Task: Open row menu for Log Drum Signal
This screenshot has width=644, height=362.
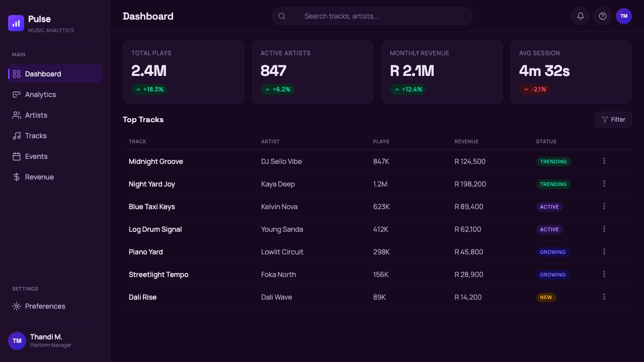Action: click(604, 229)
